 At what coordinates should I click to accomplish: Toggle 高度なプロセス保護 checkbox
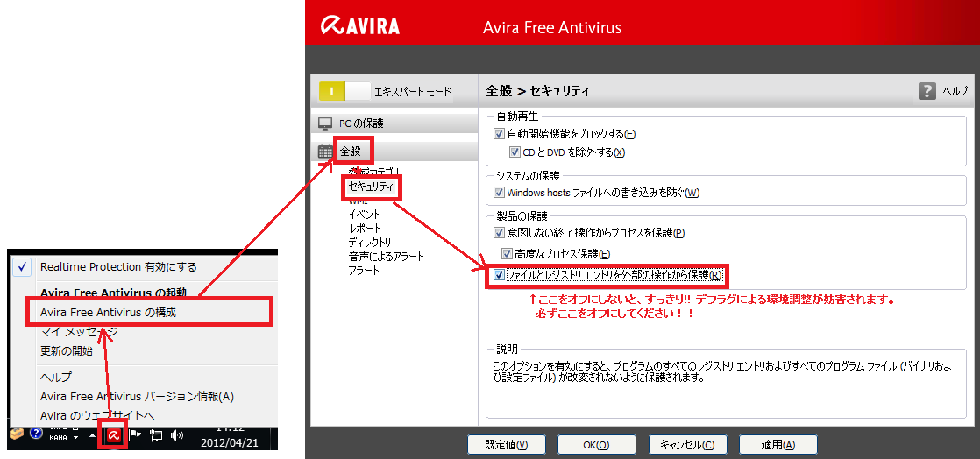tap(507, 253)
